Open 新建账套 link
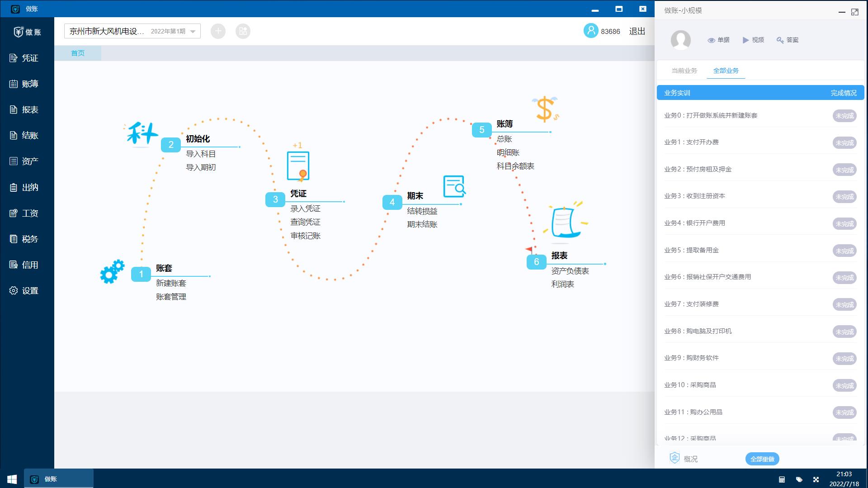This screenshot has height=488, width=868. click(171, 283)
